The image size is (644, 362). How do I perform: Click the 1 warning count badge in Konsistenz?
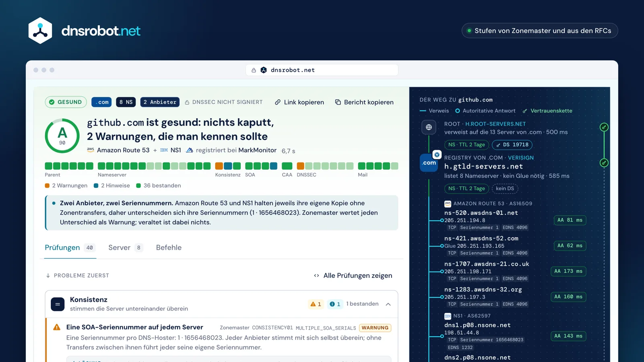[316, 304]
